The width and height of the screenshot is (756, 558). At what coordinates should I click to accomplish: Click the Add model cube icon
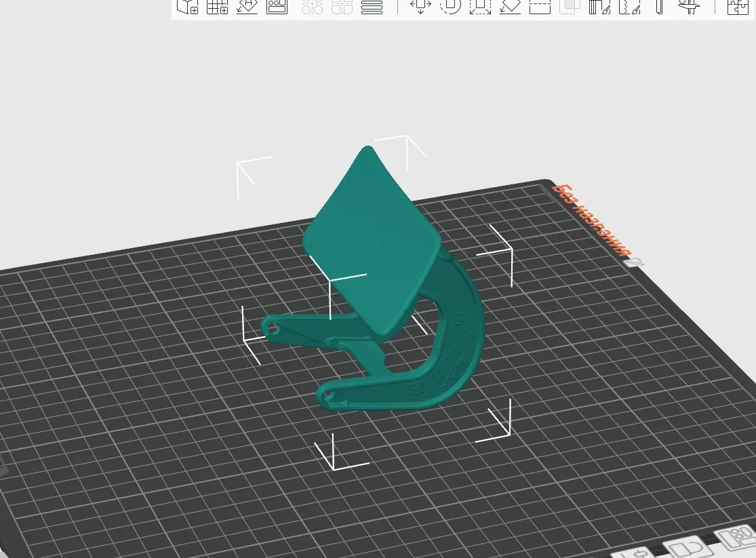click(x=188, y=6)
